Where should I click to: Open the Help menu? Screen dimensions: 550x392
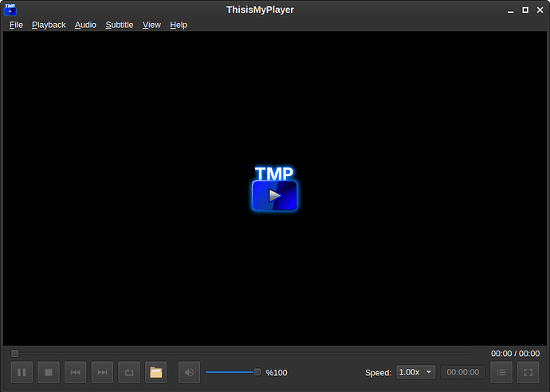point(179,25)
